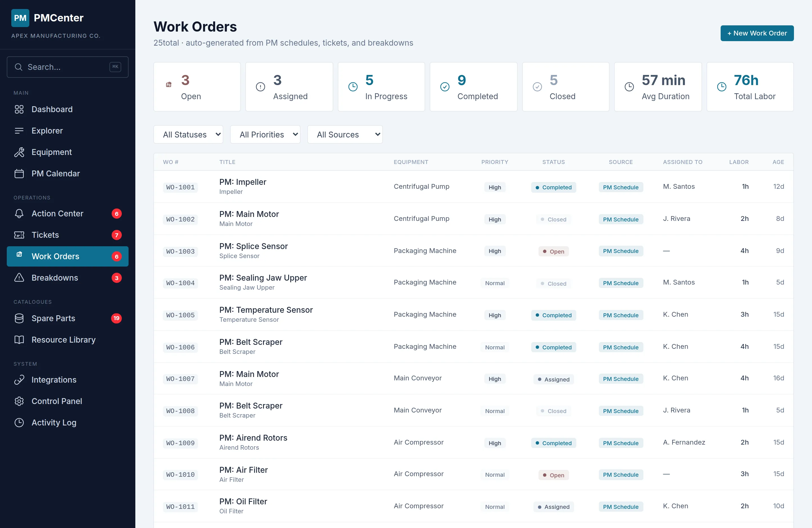Click the Breakdowns warning triangle icon
Viewport: 812px width, 528px height.
19,278
